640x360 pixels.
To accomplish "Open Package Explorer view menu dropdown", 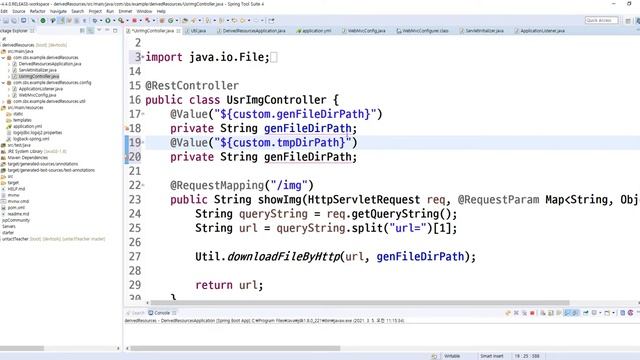I will pos(99,31).
